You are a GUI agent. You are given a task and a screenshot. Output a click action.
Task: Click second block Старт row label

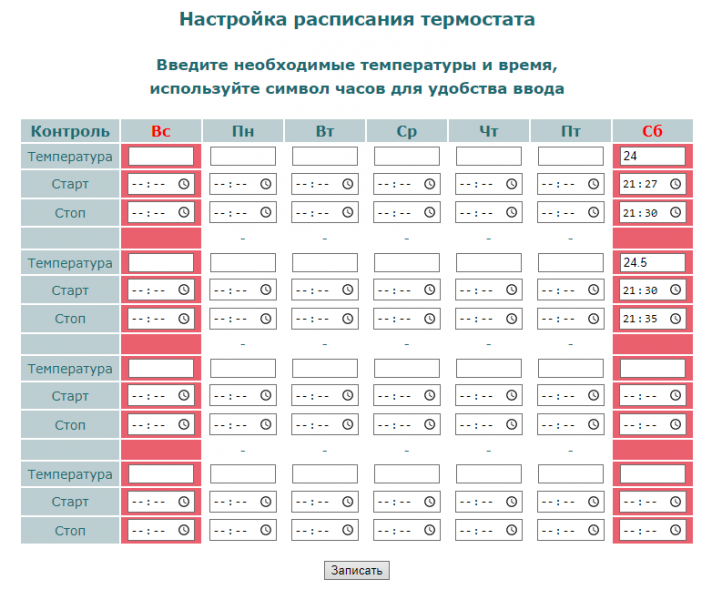tap(70, 290)
